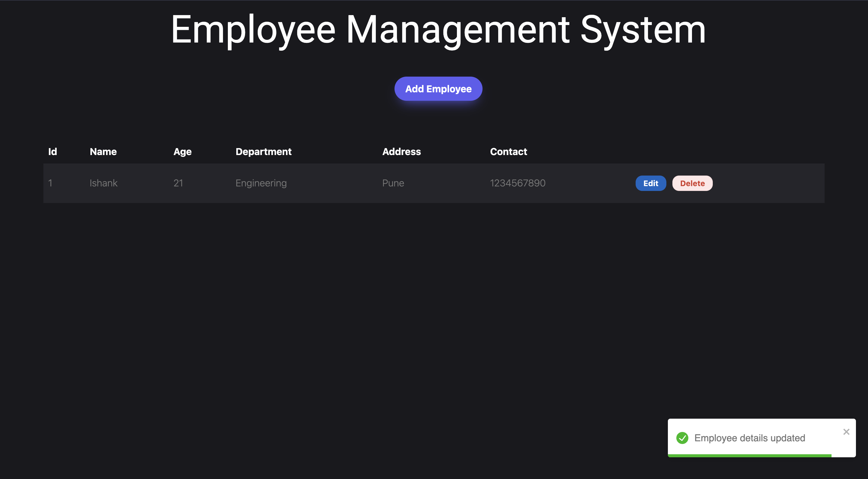Delete the Ishank employee row
Screen dimensions: 868x479
(x=692, y=183)
